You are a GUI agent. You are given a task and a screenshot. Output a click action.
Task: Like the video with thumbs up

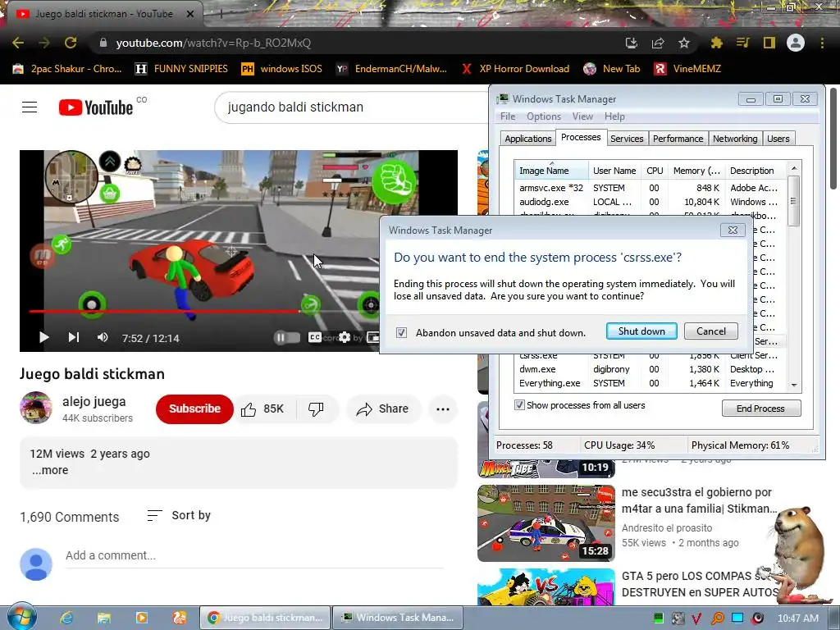click(x=263, y=409)
